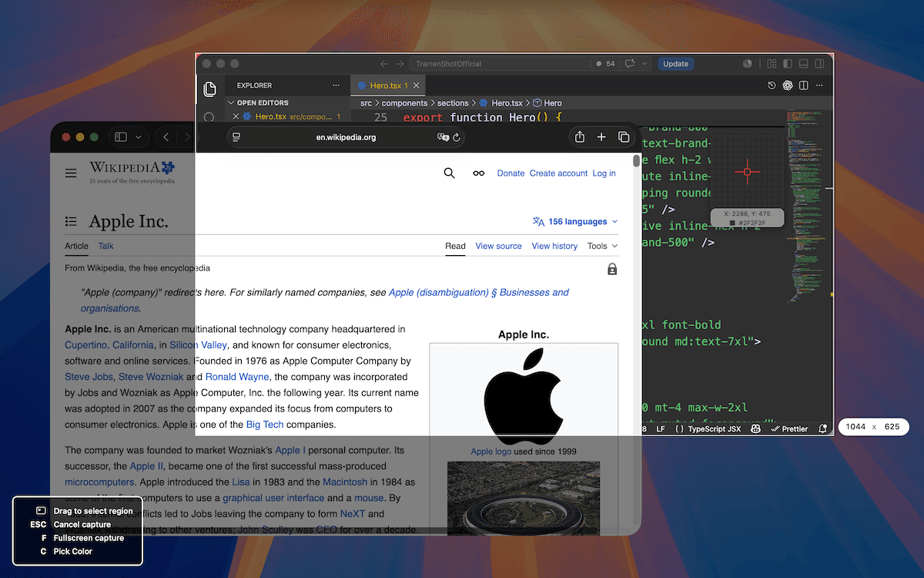Click the ChatGPT icon in editor toolbar
This screenshot has width=924, height=578.
(788, 86)
